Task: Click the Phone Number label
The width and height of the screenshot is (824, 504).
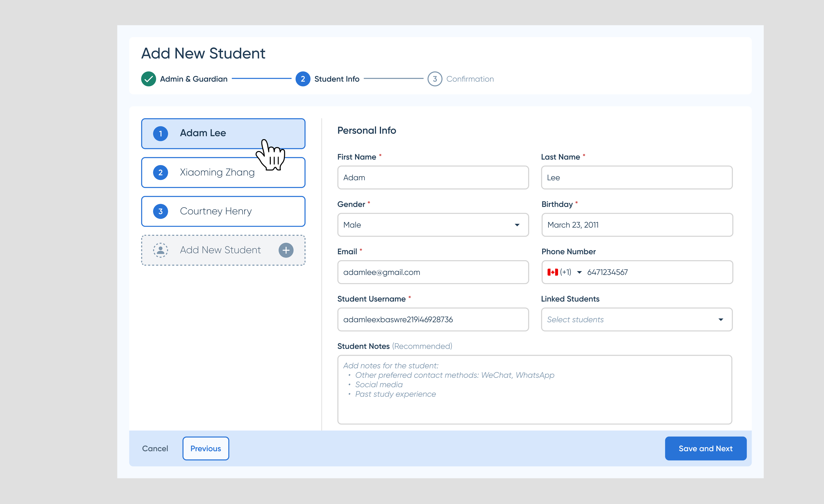Action: point(569,251)
